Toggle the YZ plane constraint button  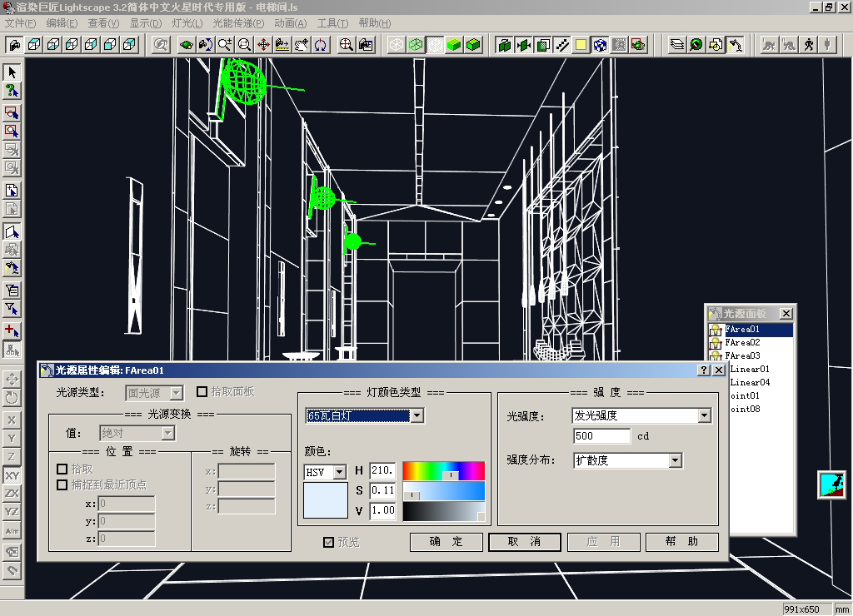[12, 512]
